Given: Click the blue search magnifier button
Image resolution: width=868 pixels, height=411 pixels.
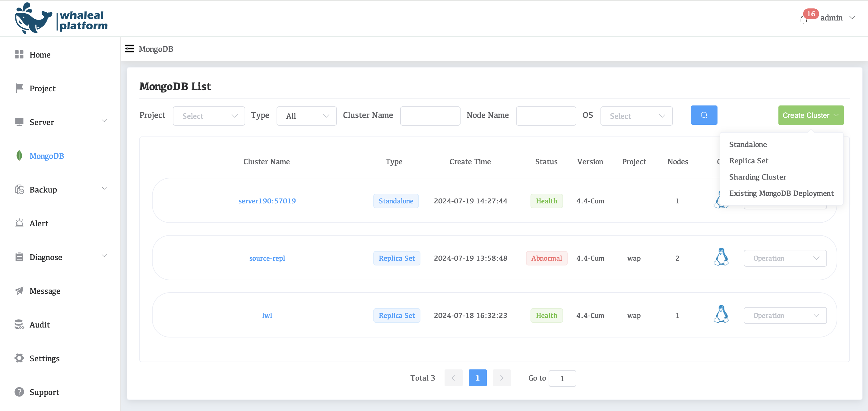Looking at the screenshot, I should click(704, 115).
